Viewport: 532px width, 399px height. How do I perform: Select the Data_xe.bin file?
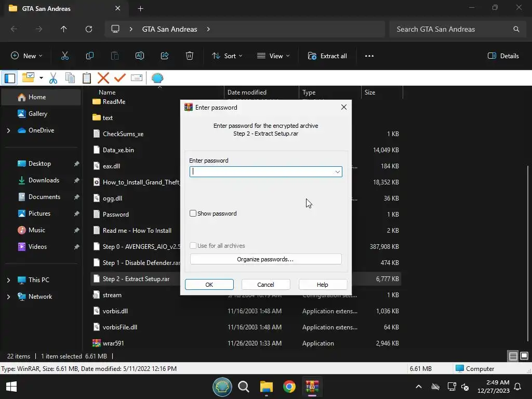tap(118, 150)
